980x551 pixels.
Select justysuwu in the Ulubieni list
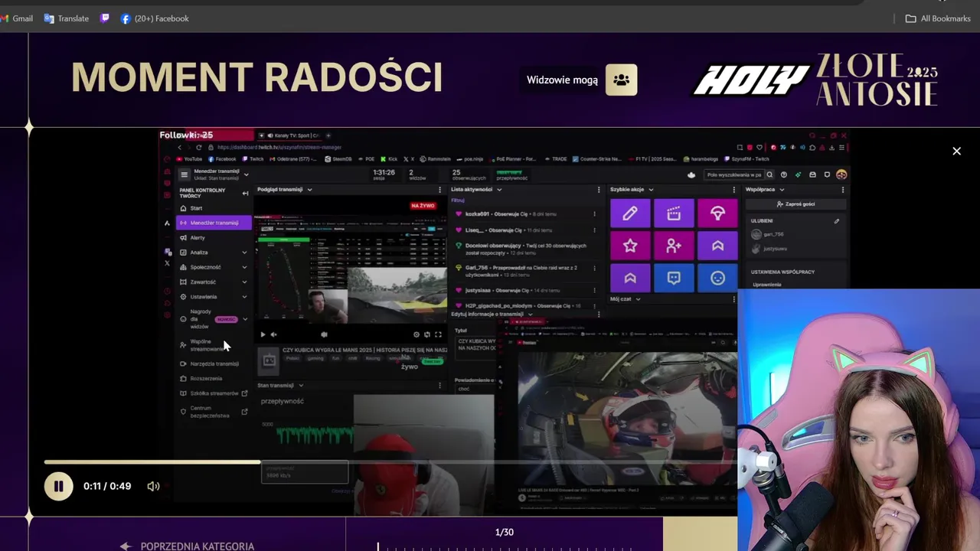pos(769,249)
